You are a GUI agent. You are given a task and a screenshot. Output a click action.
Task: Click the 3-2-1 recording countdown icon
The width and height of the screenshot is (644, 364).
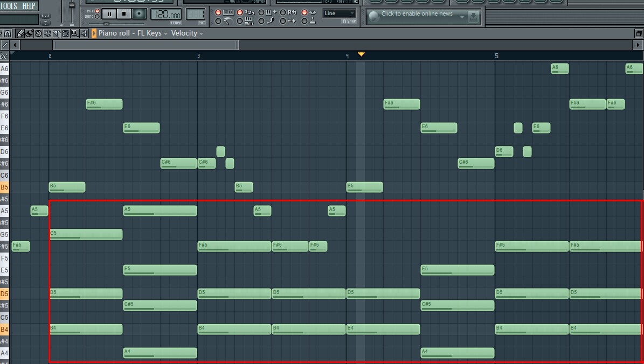pyautogui.click(x=250, y=12)
